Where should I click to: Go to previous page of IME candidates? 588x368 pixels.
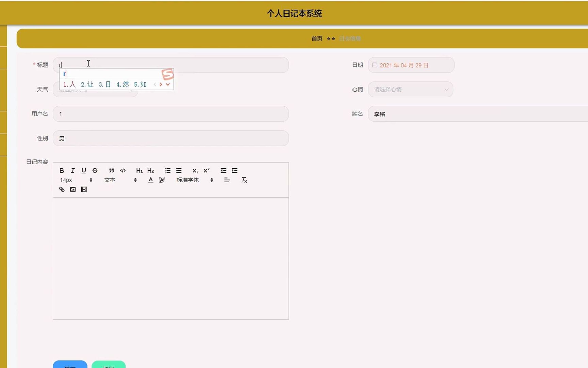coord(155,84)
